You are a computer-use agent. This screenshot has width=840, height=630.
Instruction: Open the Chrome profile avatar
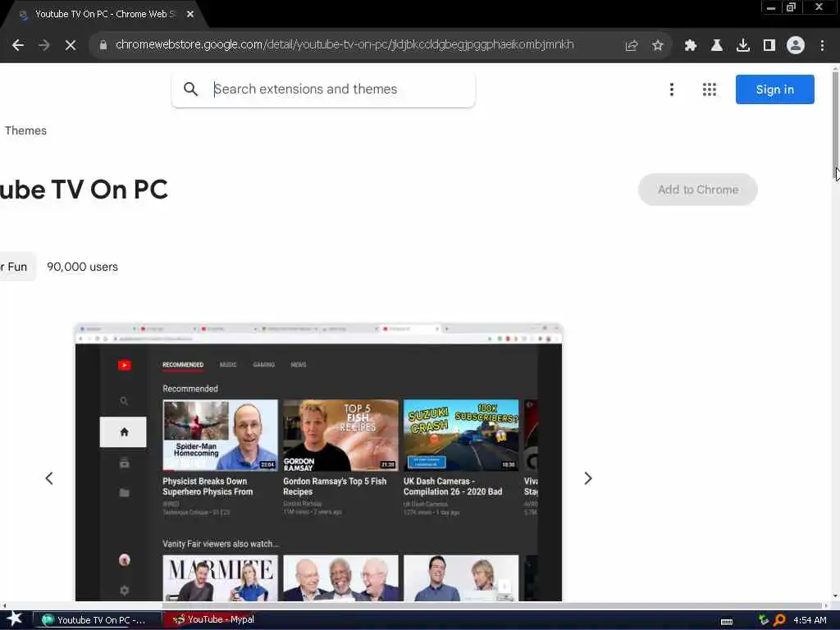pyautogui.click(x=796, y=46)
